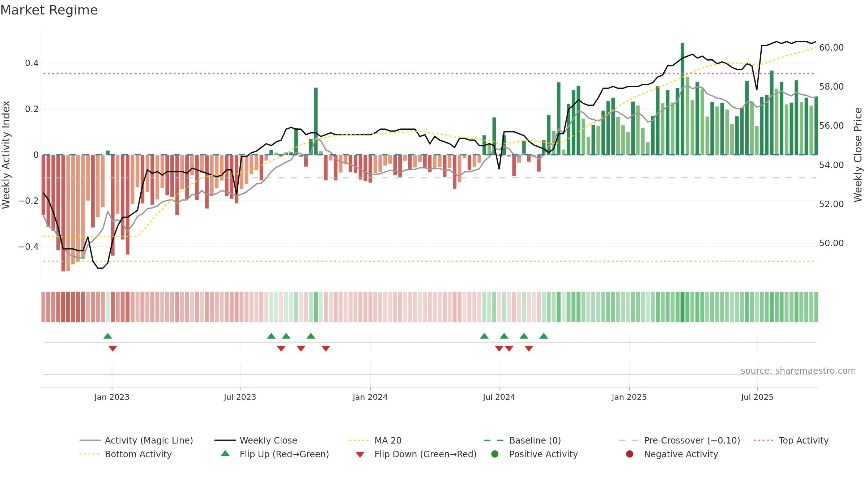Click the Weekly Close Price axis title

[x=858, y=155]
